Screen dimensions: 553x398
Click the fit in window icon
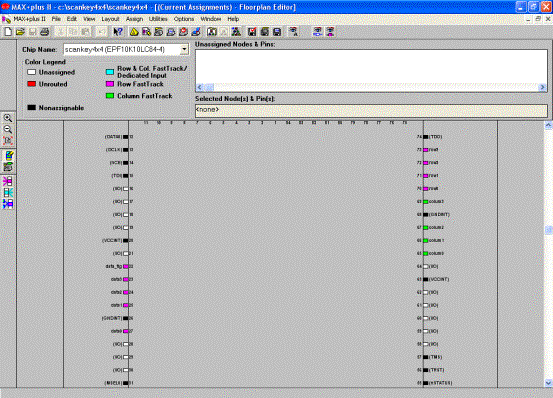[8, 140]
